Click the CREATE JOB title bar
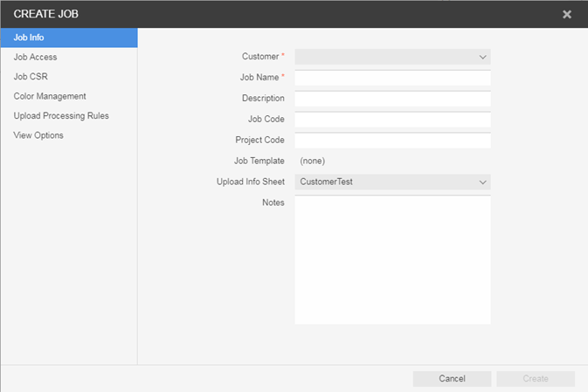 [262, 14]
